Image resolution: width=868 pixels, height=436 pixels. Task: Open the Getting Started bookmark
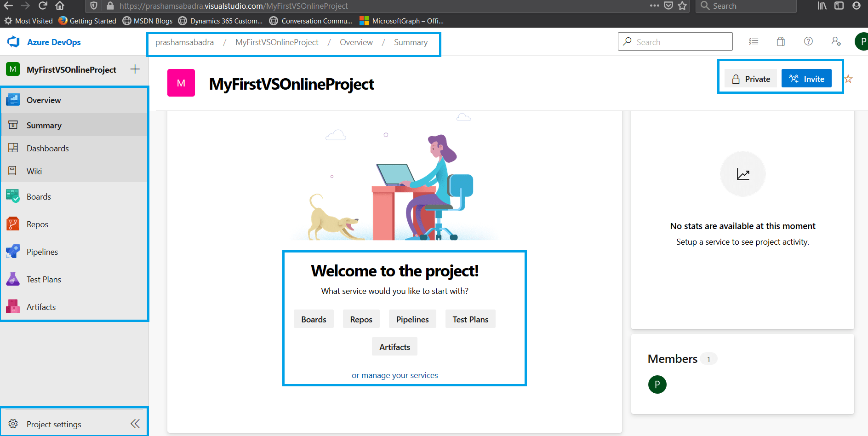87,21
